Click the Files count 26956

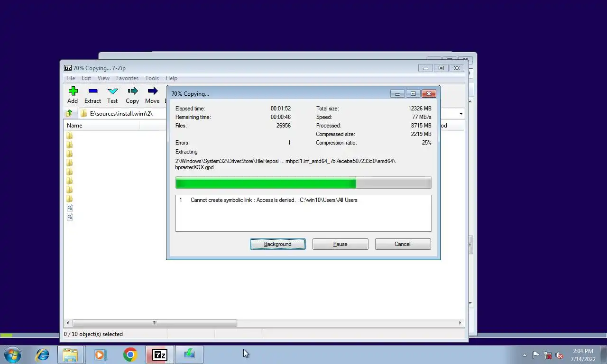(283, 126)
